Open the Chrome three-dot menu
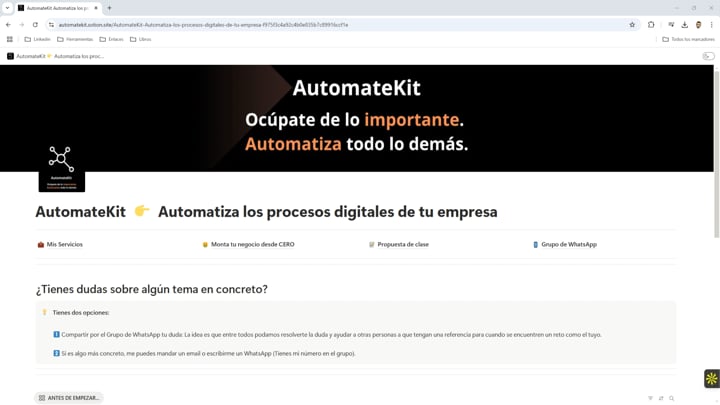 [711, 25]
